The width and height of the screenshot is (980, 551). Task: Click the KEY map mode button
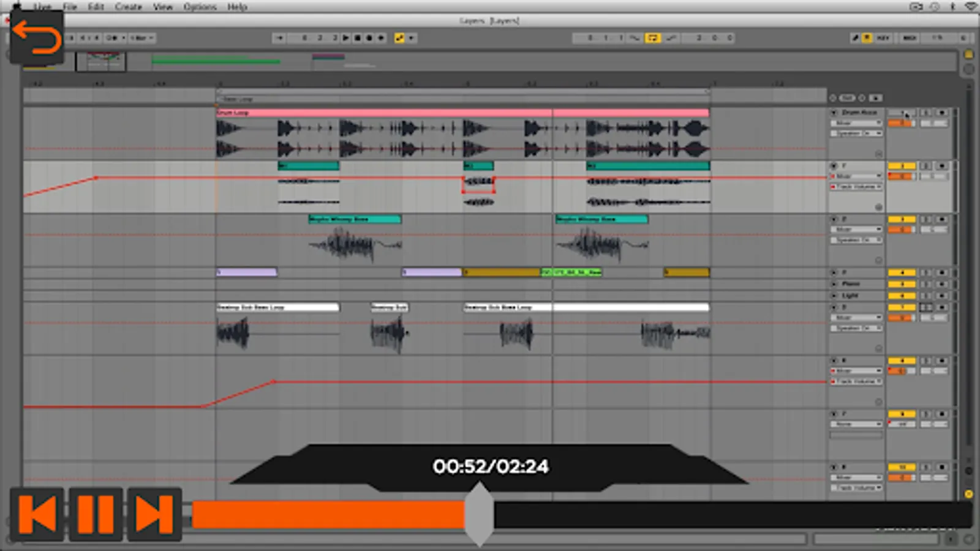coord(883,38)
